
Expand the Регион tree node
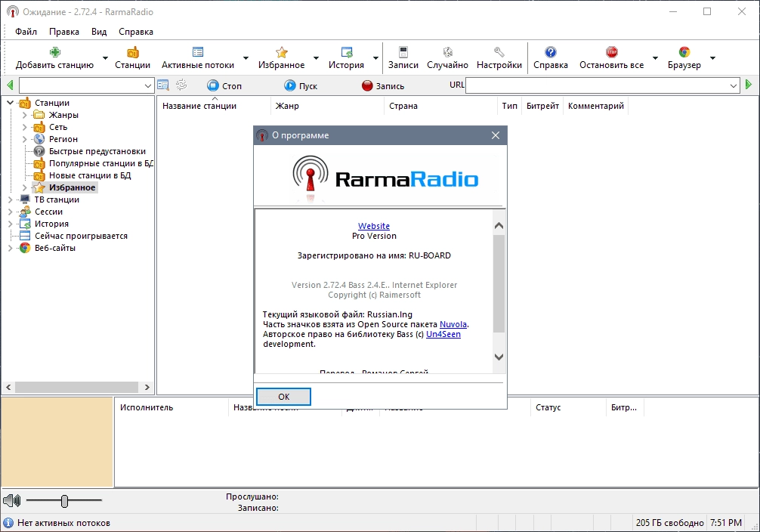pos(25,139)
